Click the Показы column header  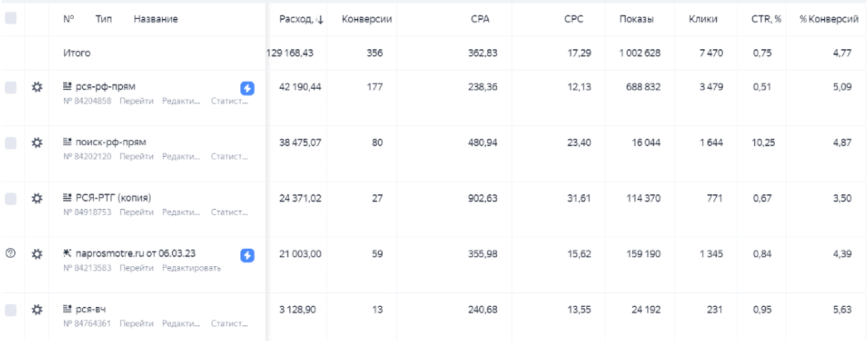coord(636,19)
